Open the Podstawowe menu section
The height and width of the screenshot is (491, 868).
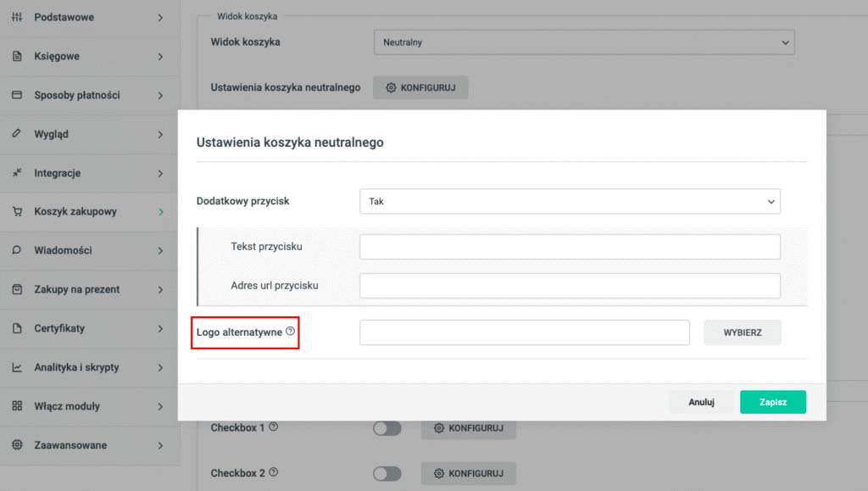point(90,18)
